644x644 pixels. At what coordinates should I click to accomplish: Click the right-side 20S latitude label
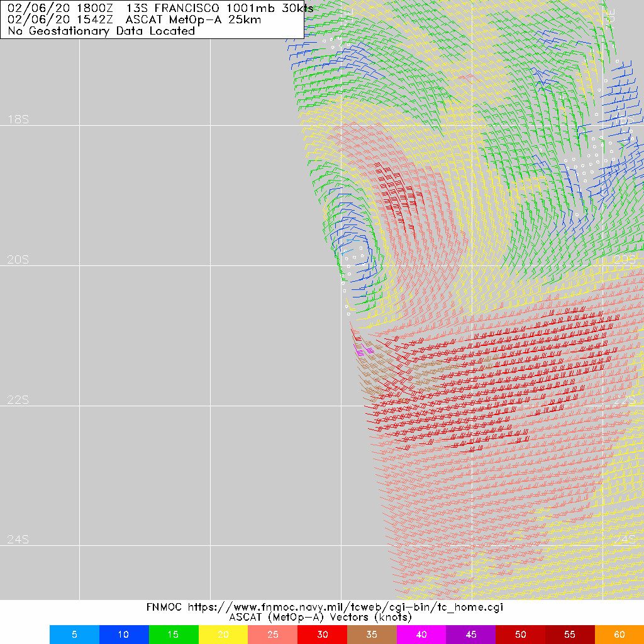coord(625,260)
